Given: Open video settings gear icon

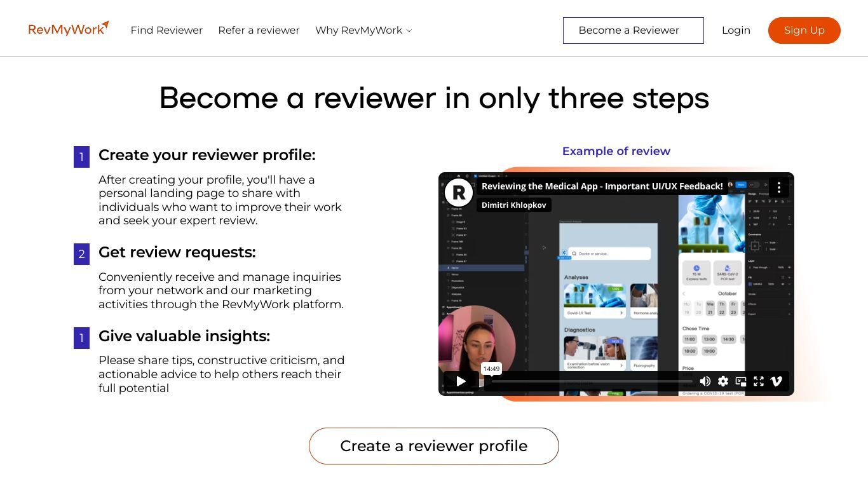Looking at the screenshot, I should coord(723,381).
